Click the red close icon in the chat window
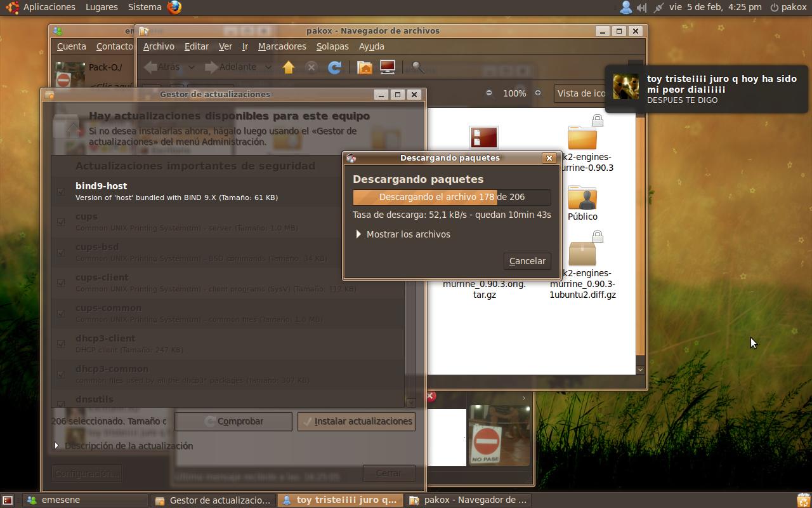Screen dimensions: 812x508 430,396
